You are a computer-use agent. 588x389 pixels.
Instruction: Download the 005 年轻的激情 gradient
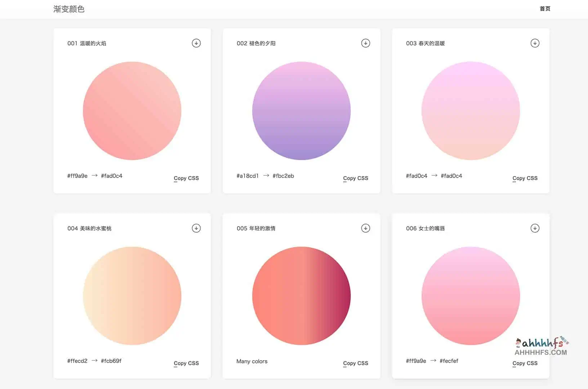click(x=365, y=228)
